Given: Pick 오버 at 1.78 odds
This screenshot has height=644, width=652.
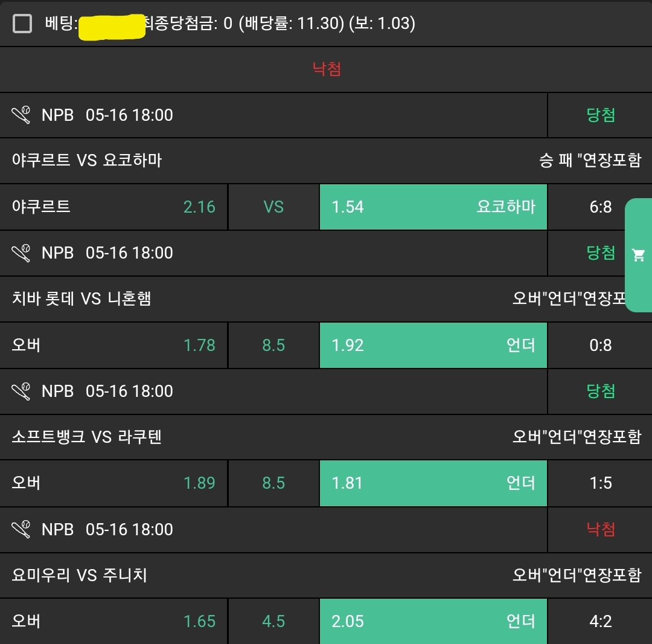Looking at the screenshot, I should click(x=113, y=345).
